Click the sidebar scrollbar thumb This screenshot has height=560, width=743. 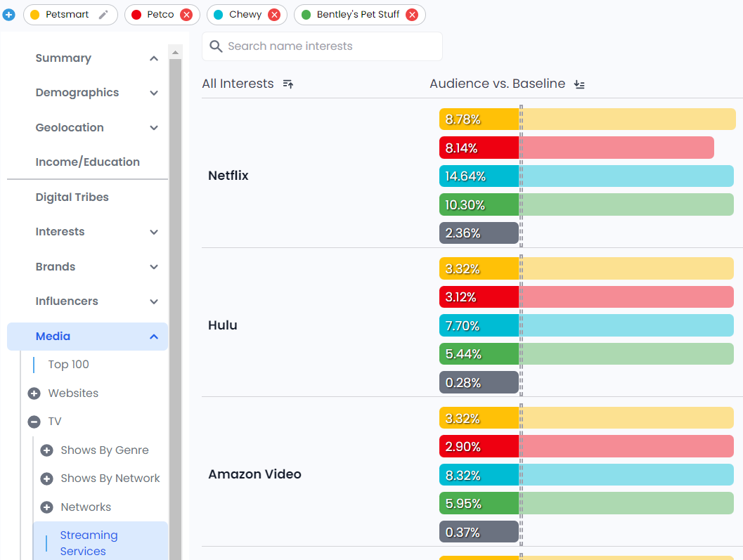pyautogui.click(x=175, y=308)
